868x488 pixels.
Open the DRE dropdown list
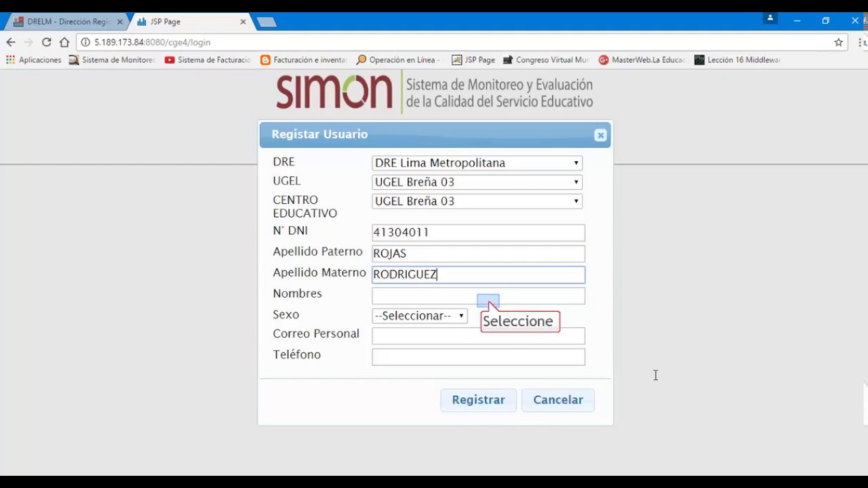click(477, 163)
